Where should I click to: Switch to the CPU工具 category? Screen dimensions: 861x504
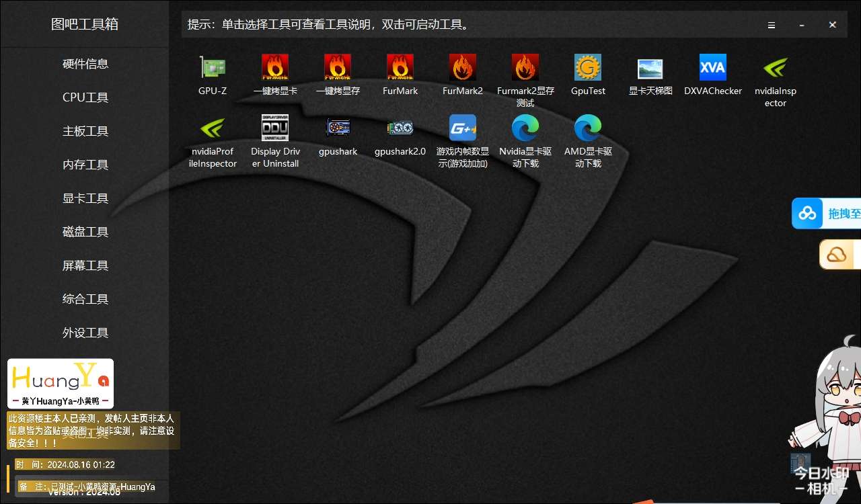[85, 97]
